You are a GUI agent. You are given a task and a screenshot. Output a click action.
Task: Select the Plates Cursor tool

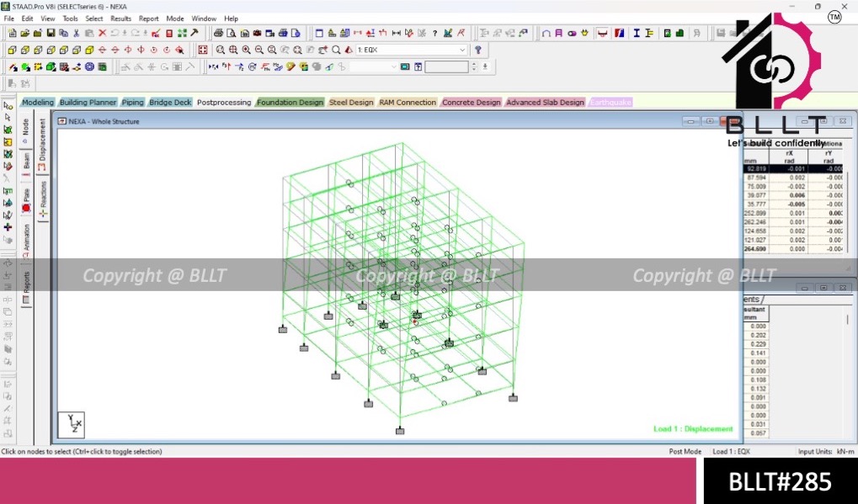[x=8, y=130]
